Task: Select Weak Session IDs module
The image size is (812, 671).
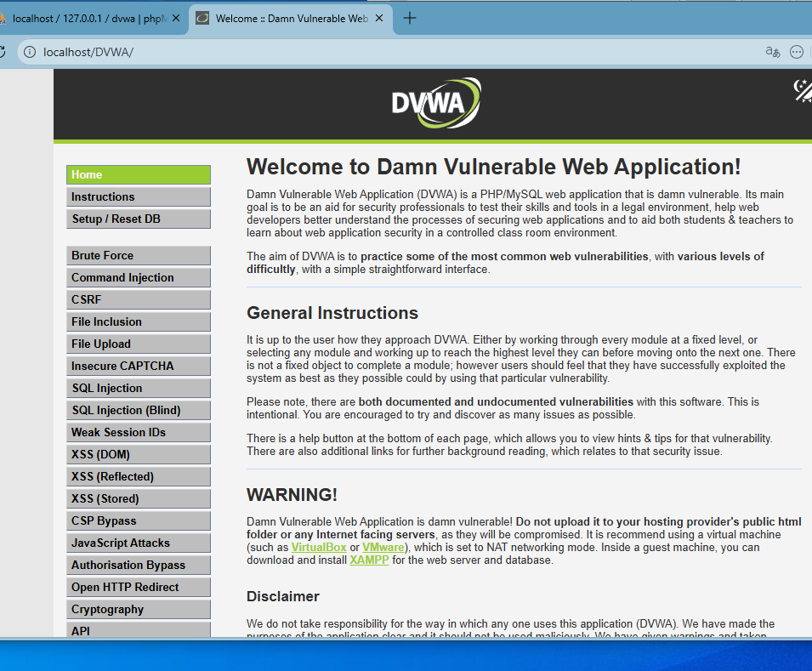Action: (x=139, y=432)
